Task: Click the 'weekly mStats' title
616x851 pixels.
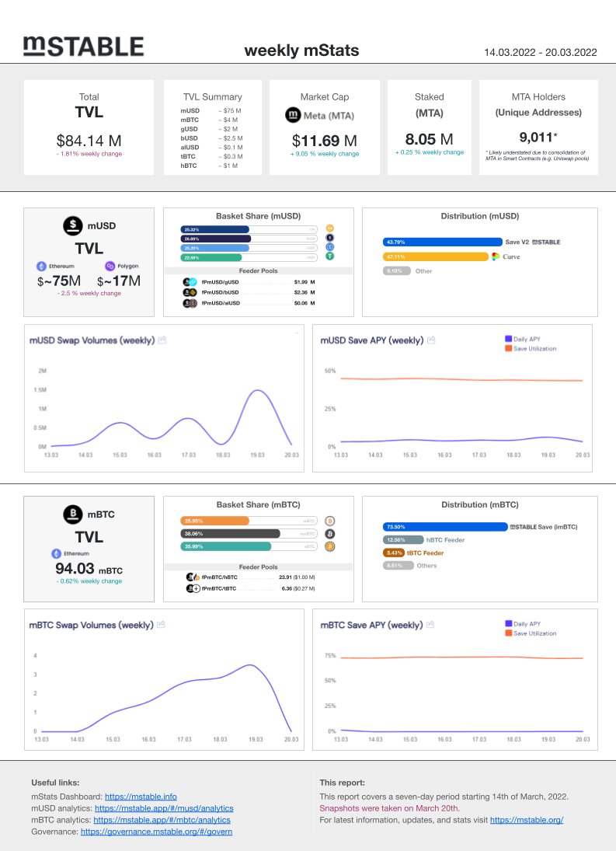Action: pos(301,51)
